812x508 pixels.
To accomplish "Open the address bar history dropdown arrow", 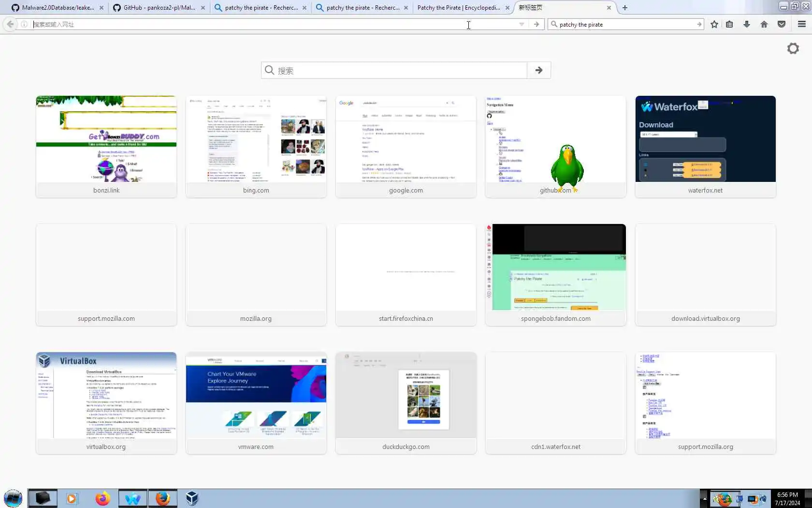I will [522, 24].
